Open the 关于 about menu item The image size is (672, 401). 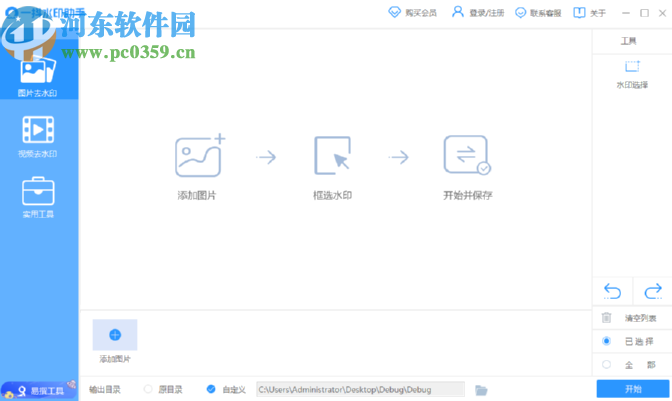589,13
